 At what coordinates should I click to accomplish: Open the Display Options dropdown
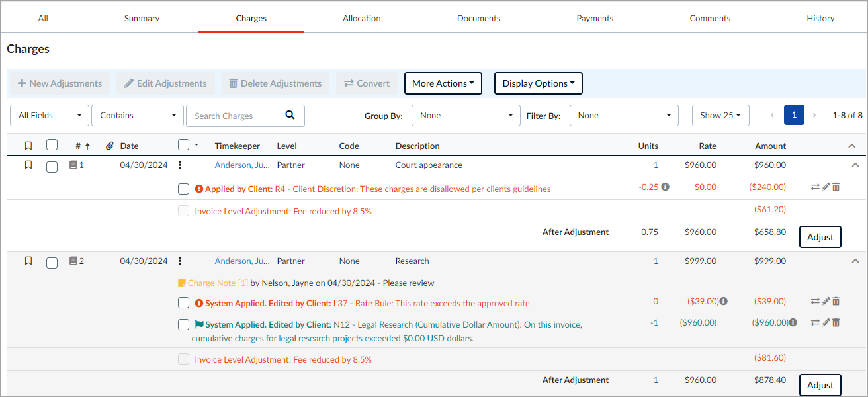539,83
